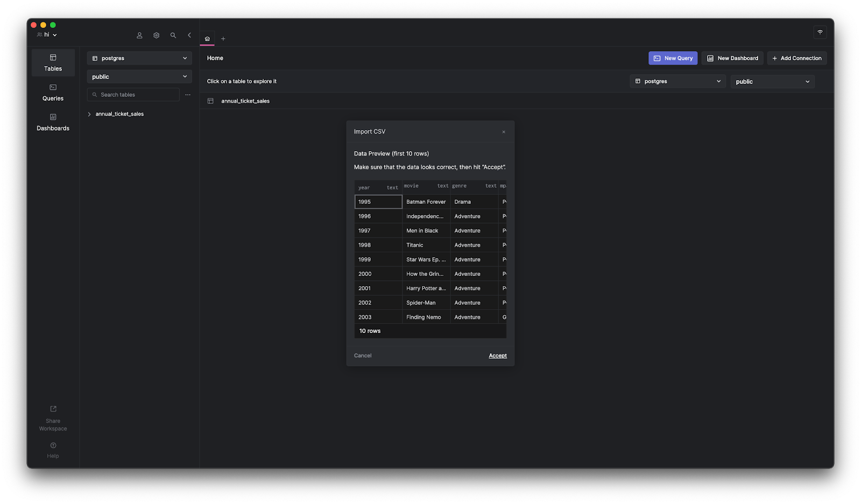Viewport: 861px width, 504px height.
Task: Switch to the Tables section
Action: click(53, 63)
